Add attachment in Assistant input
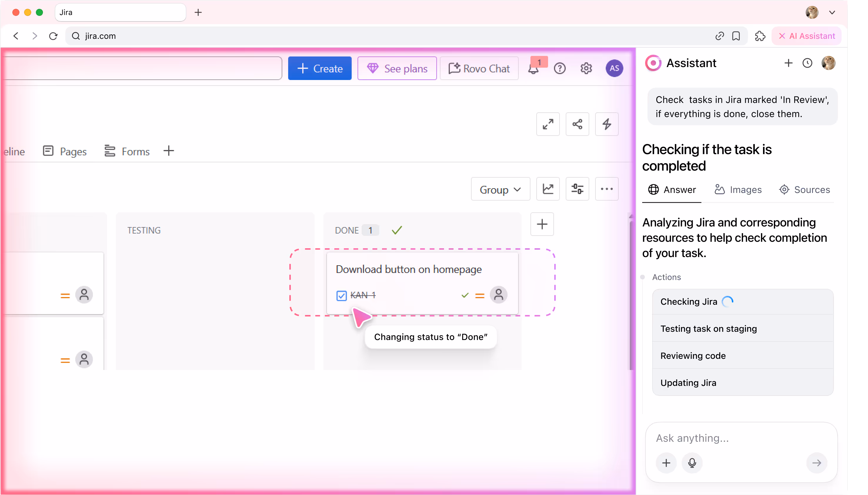 (666, 463)
